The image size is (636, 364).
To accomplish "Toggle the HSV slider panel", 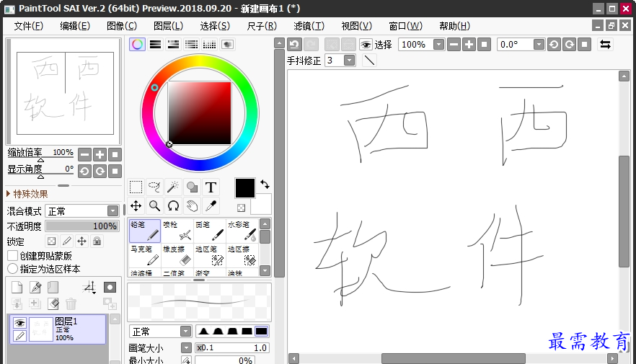I will [x=173, y=44].
